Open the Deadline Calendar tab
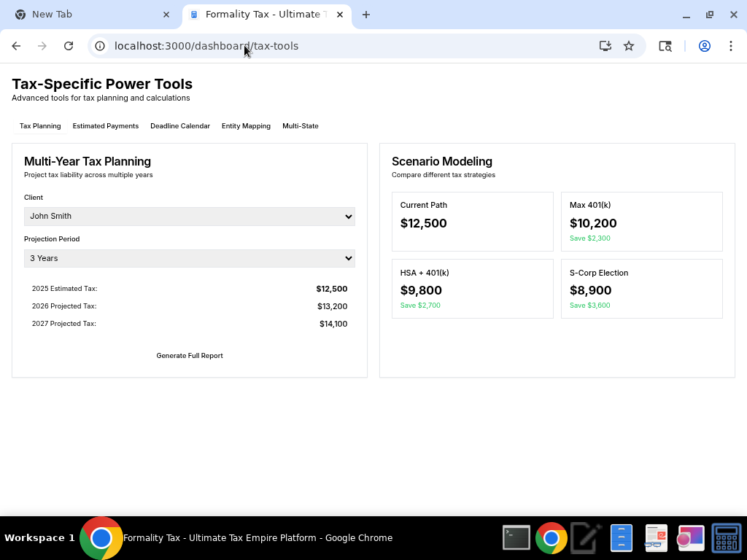This screenshot has width=747, height=560. (x=180, y=126)
